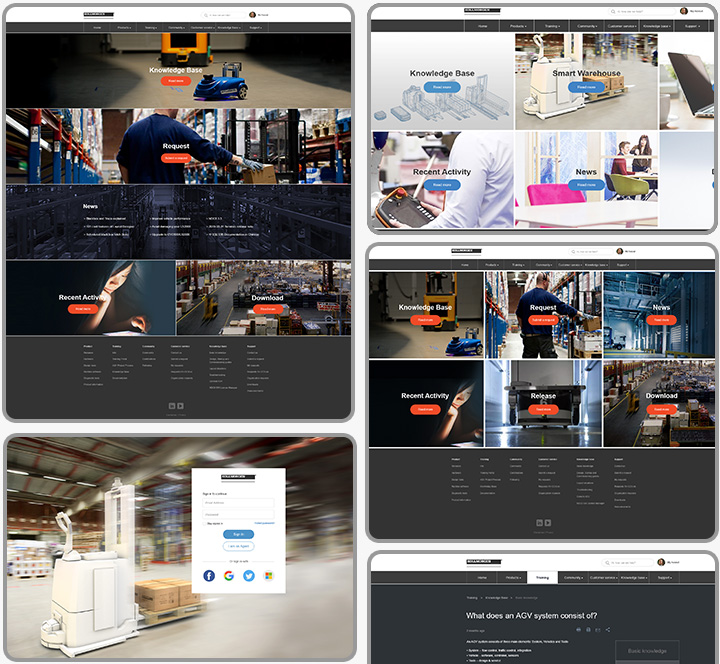
Task: Expand Products dropdown in the light-themed page navbar
Action: tap(518, 25)
